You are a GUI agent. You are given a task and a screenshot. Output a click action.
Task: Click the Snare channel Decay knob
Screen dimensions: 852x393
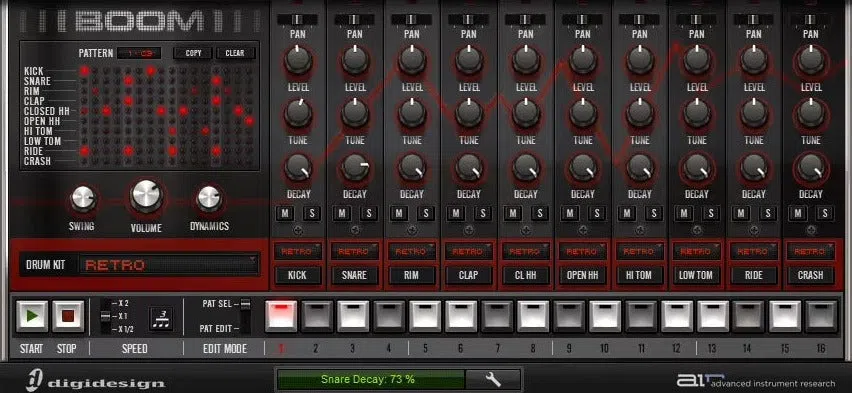(x=355, y=167)
